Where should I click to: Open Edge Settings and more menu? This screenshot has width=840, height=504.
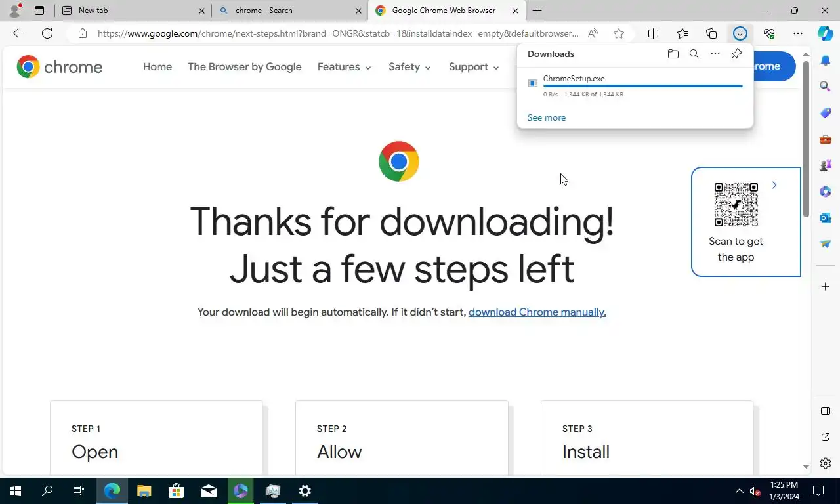point(798,33)
